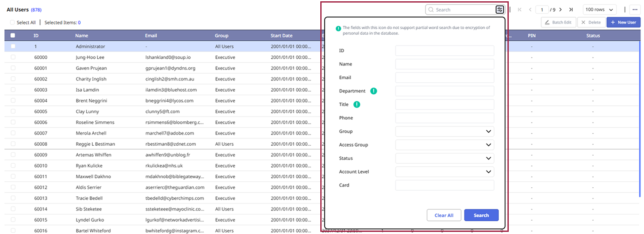Image resolution: width=644 pixels, height=234 pixels.
Task: Jump to the last page arrow
Action: (x=571, y=9)
